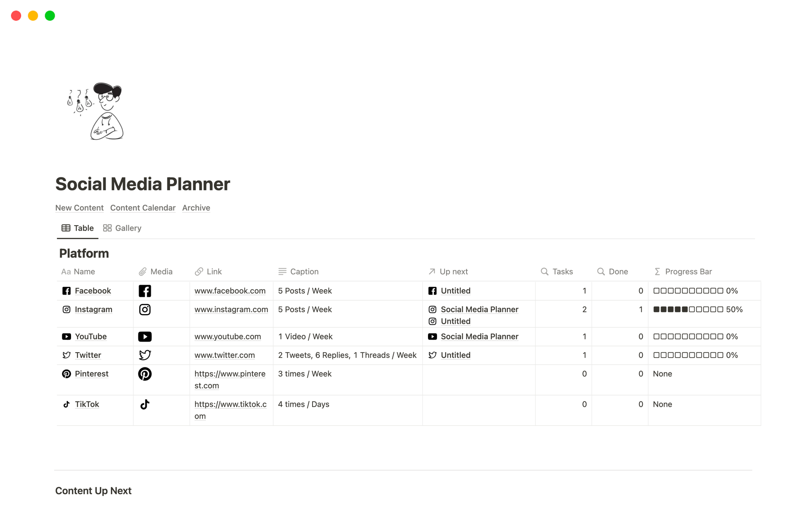Image resolution: width=812 pixels, height=508 pixels.
Task: Click the Twitter bird in Media column
Action: [145, 355]
